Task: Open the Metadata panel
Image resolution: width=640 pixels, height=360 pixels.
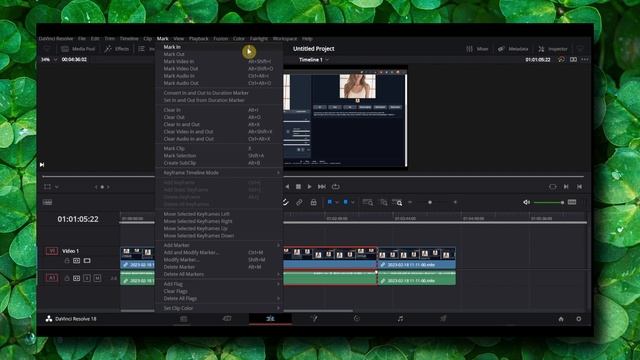Action: click(513, 49)
